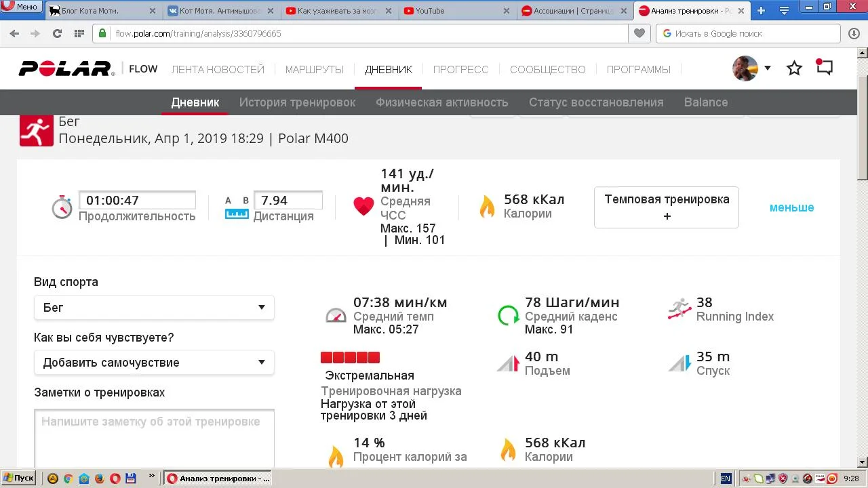Click the duration stopwatch icon
The image size is (868, 488).
pos(62,207)
